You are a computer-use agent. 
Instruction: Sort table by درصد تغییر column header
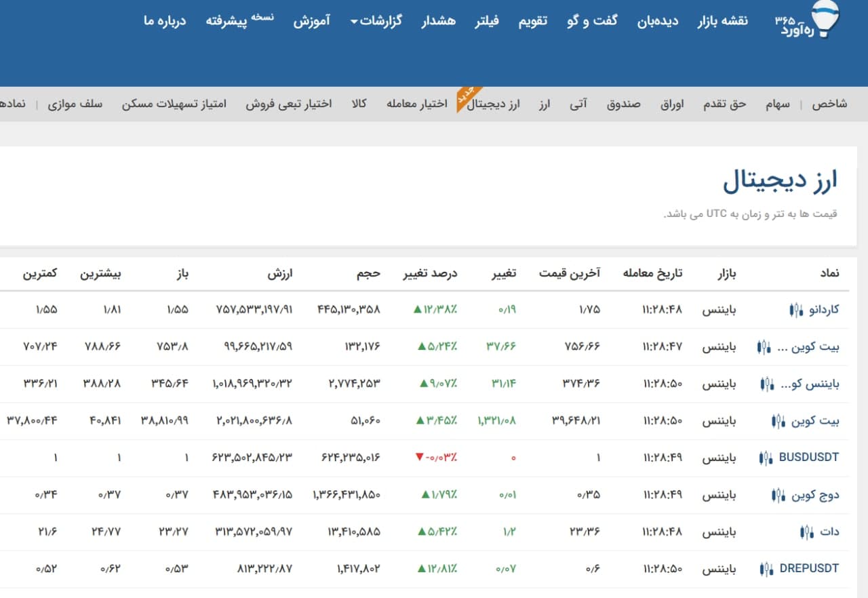coord(431,274)
